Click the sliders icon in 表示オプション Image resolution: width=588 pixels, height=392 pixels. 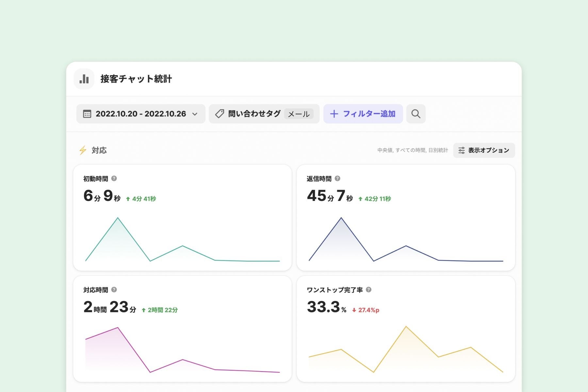click(x=461, y=150)
